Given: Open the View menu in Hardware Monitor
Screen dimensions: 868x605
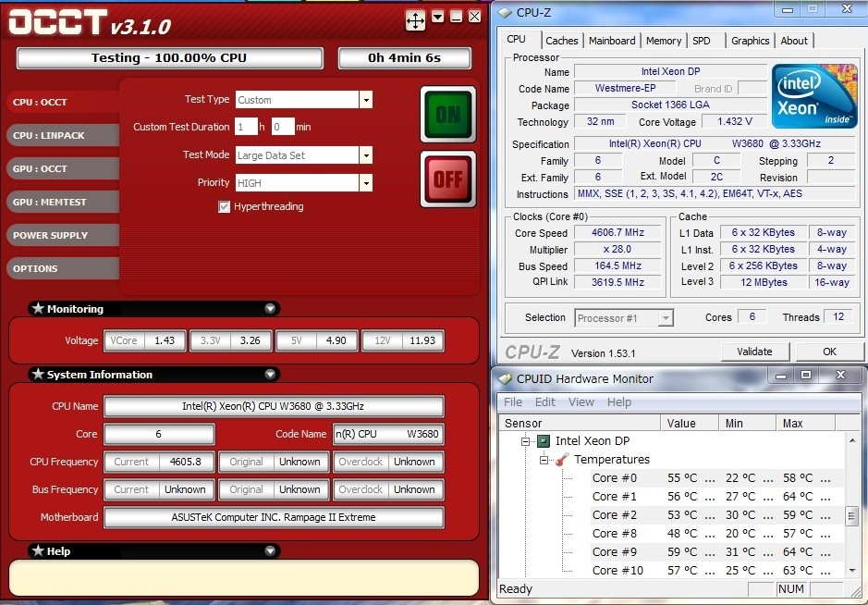Looking at the screenshot, I should click(581, 401).
